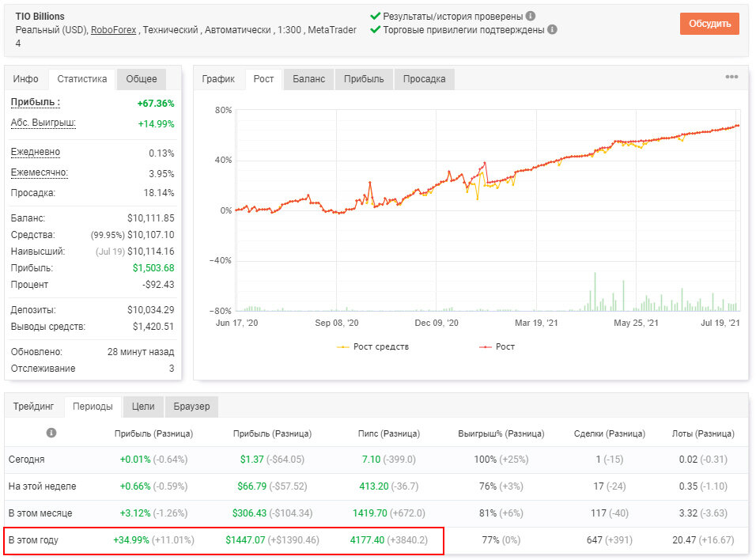Image resolution: width=756 pixels, height=560 pixels.
Task: Switch to the Прибыль chart tab
Action: (x=364, y=79)
